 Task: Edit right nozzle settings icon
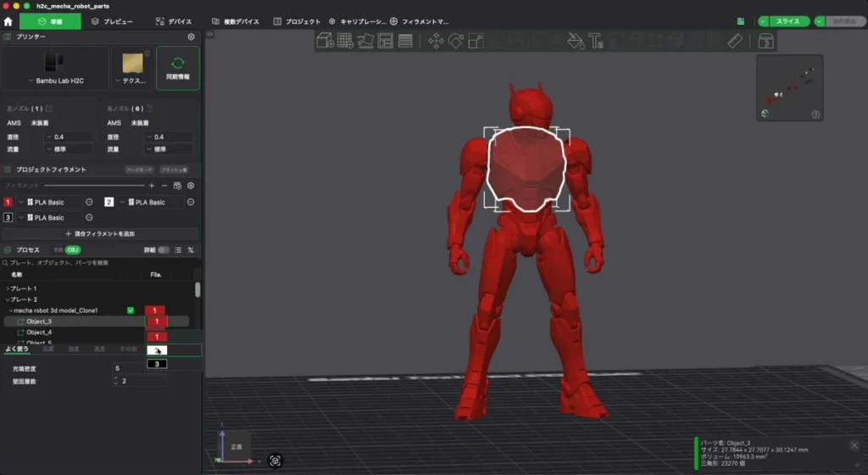point(149,109)
